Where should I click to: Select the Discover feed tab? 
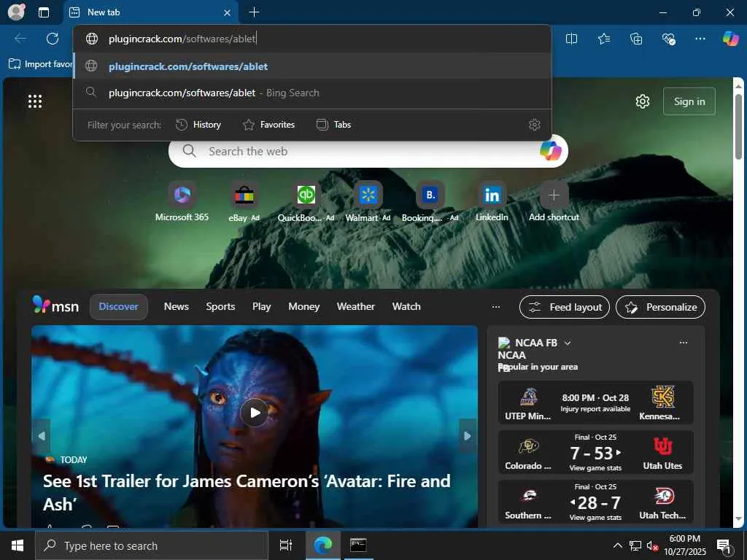coord(119,307)
